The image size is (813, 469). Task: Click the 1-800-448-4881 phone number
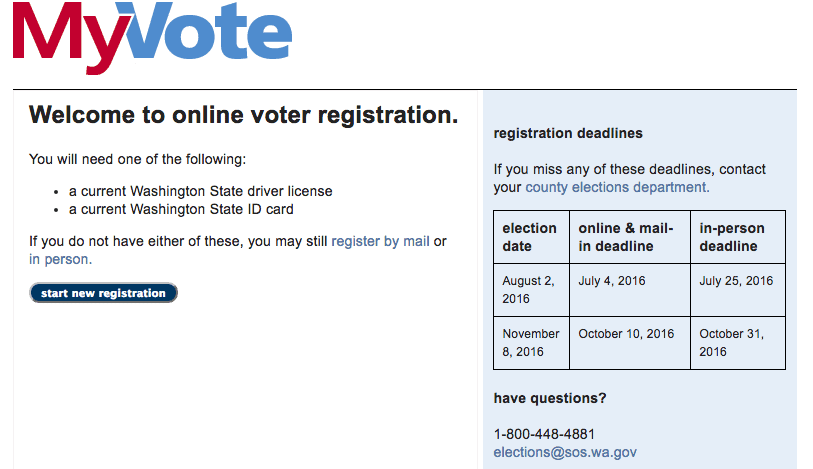(x=544, y=434)
